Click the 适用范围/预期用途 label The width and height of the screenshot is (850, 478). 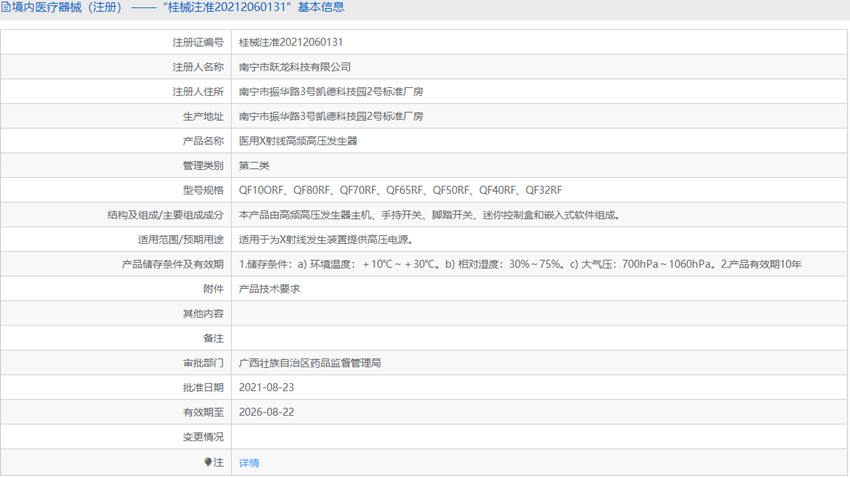(181, 240)
